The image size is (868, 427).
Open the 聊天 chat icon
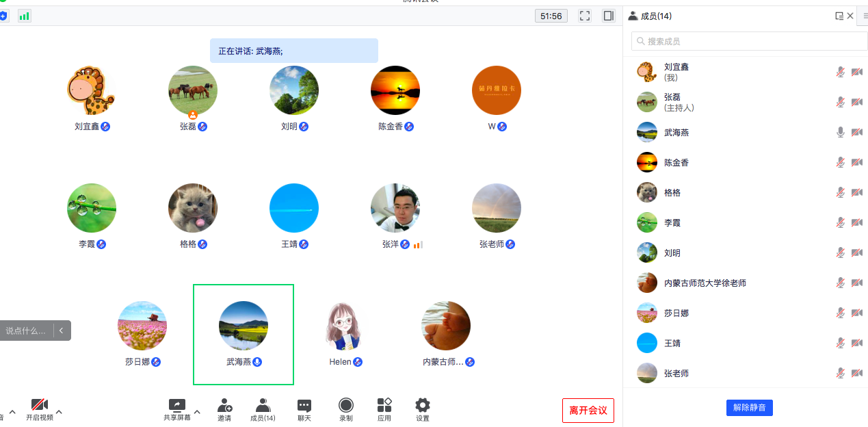point(304,405)
